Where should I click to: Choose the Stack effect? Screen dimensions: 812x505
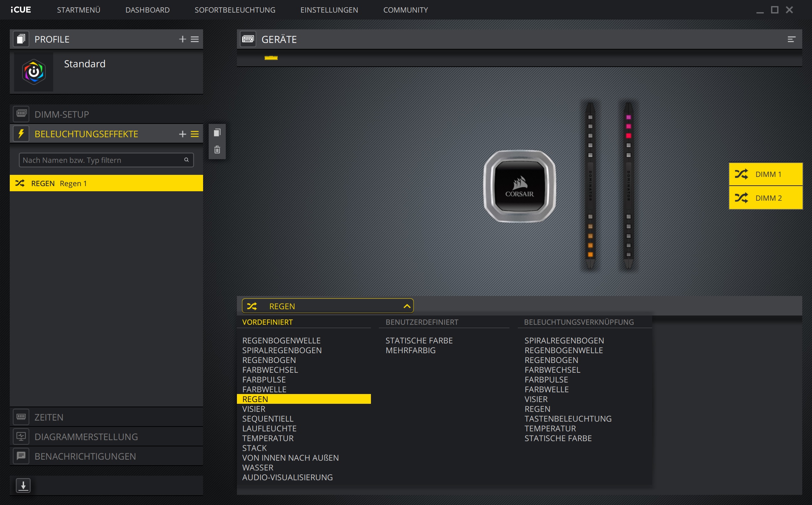pyautogui.click(x=254, y=448)
